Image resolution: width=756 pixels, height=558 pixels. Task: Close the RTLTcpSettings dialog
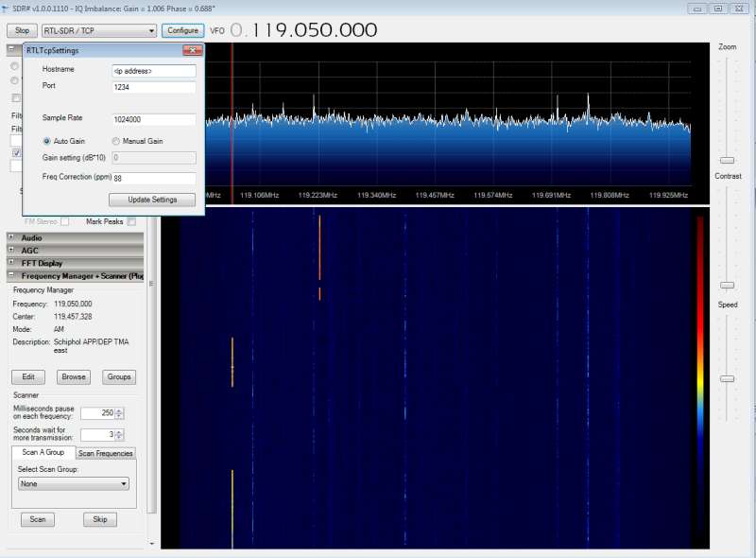193,50
